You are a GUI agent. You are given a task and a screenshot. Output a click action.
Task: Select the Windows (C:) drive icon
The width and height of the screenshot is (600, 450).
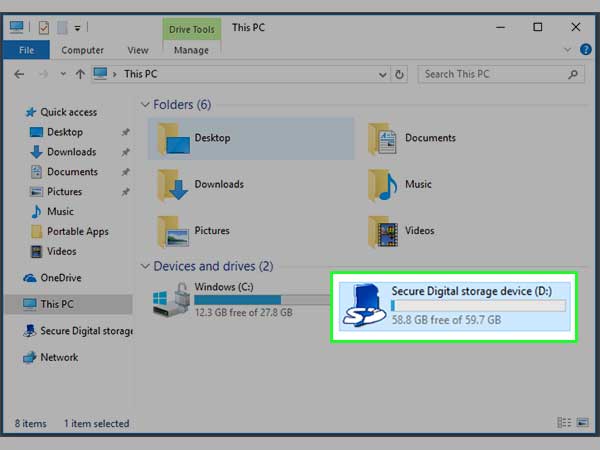click(171, 300)
